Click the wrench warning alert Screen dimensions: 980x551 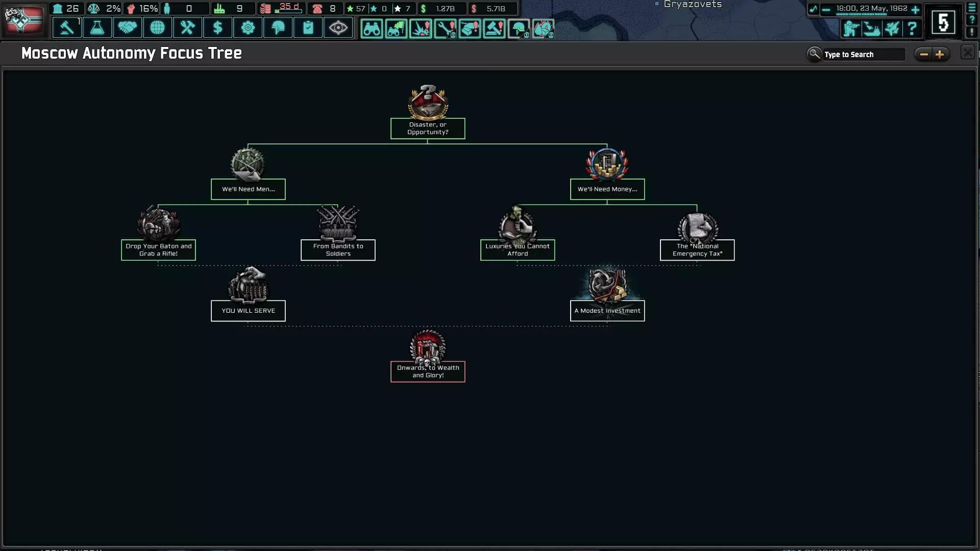pyautogui.click(x=445, y=29)
